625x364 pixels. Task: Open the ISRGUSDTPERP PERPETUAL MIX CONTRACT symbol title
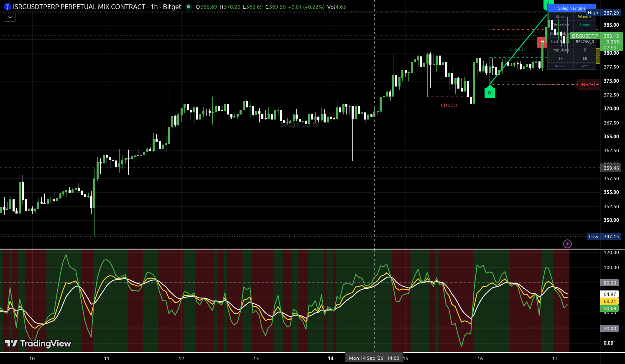79,7
